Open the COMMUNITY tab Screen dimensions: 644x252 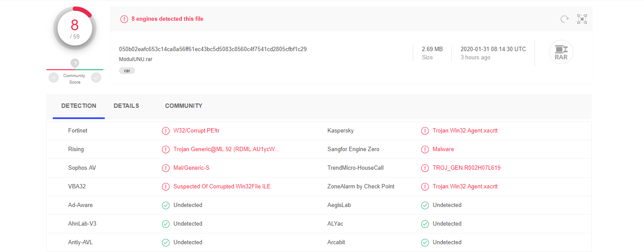click(184, 106)
